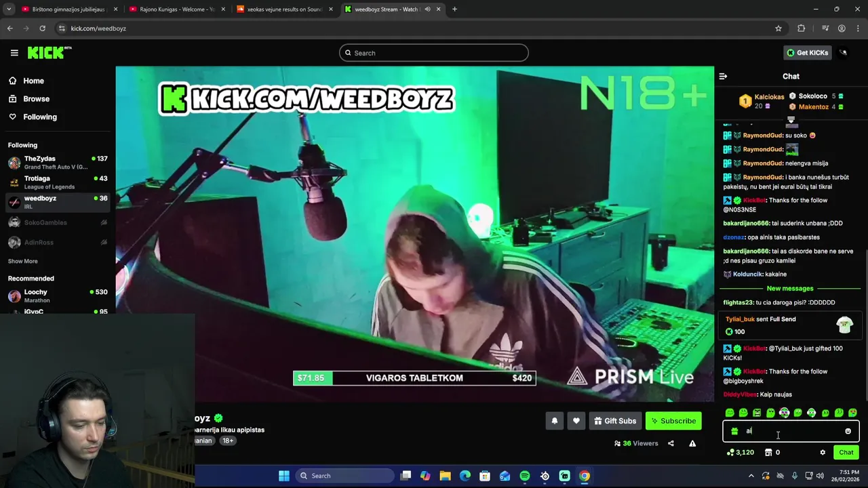Image resolution: width=868 pixels, height=488 pixels.
Task: Click the 36 Viewers count
Action: 636,443
